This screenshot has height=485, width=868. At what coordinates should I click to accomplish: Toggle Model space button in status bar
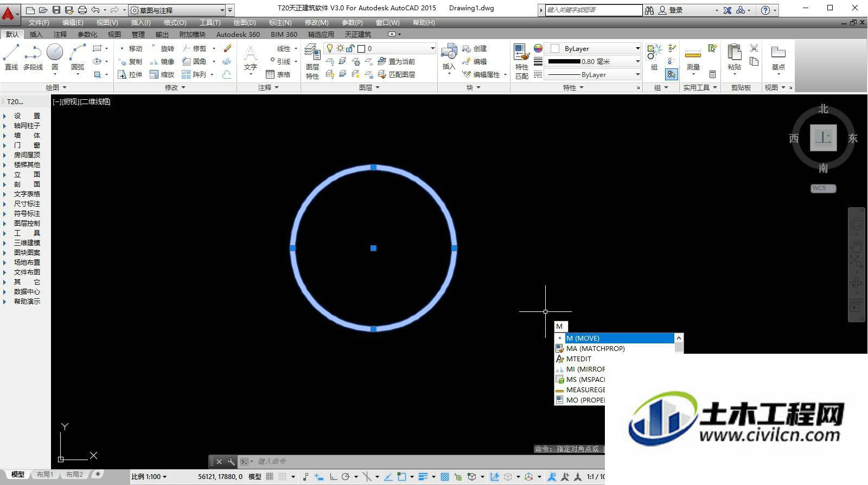pyautogui.click(x=255, y=476)
